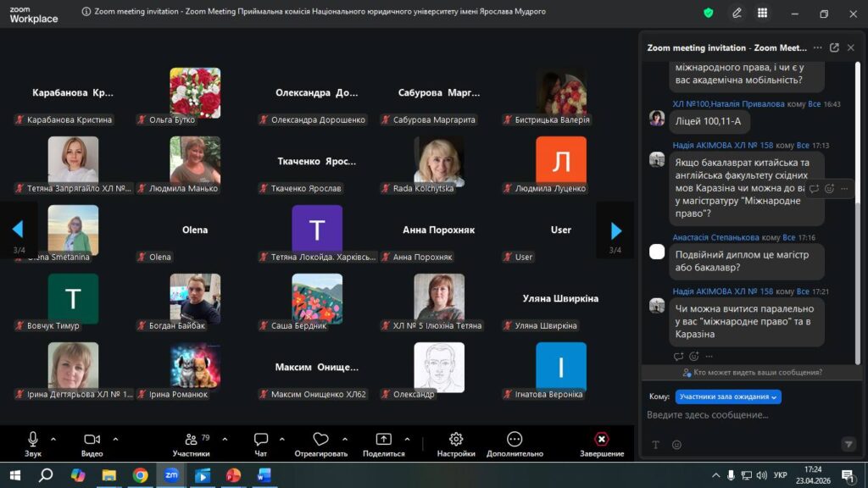Expand the arrow next to Отреагировать
The image size is (868, 488).
coord(344,439)
